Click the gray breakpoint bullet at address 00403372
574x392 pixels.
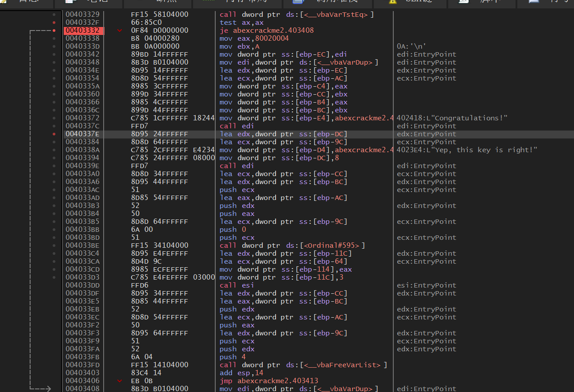pos(54,118)
